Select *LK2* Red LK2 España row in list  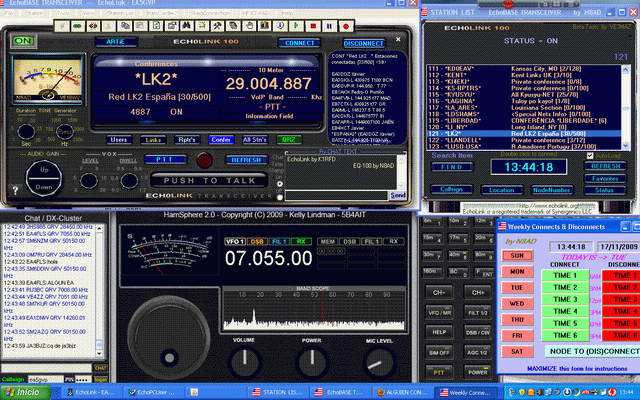coord(524,133)
